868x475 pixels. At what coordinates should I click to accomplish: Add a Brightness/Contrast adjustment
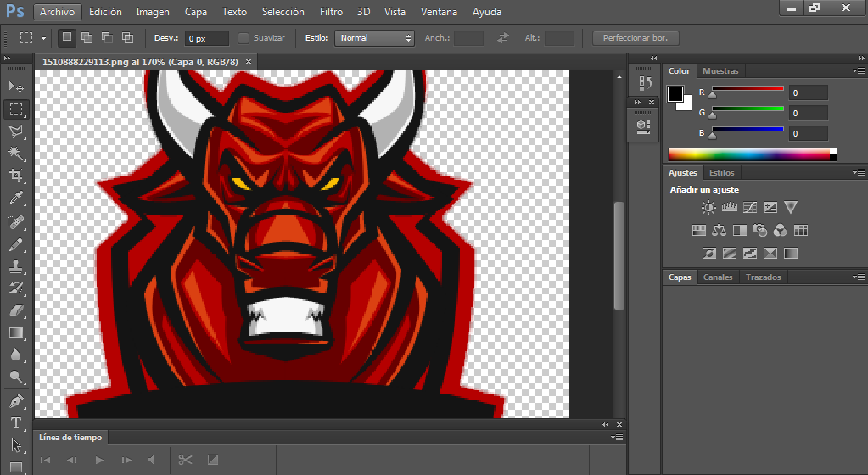pos(708,208)
